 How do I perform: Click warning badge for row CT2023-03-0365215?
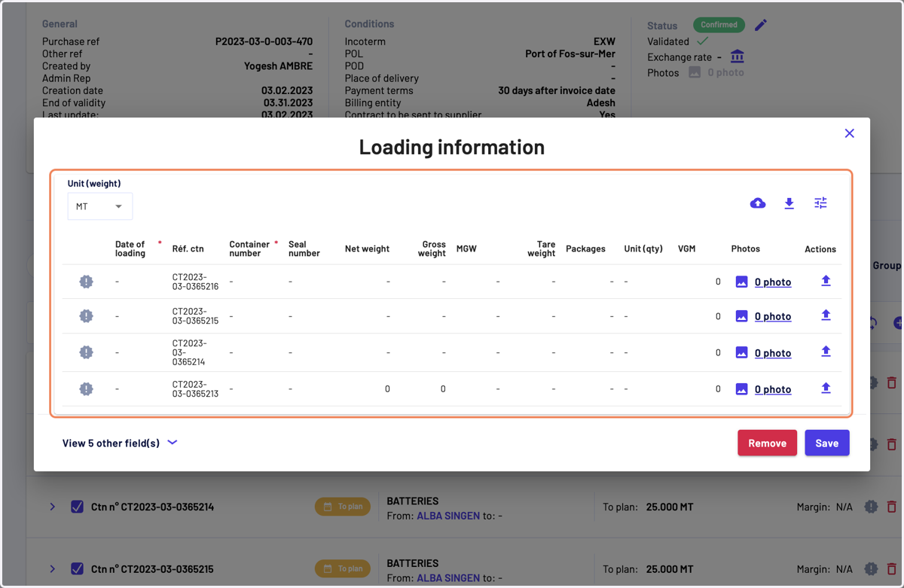87,316
